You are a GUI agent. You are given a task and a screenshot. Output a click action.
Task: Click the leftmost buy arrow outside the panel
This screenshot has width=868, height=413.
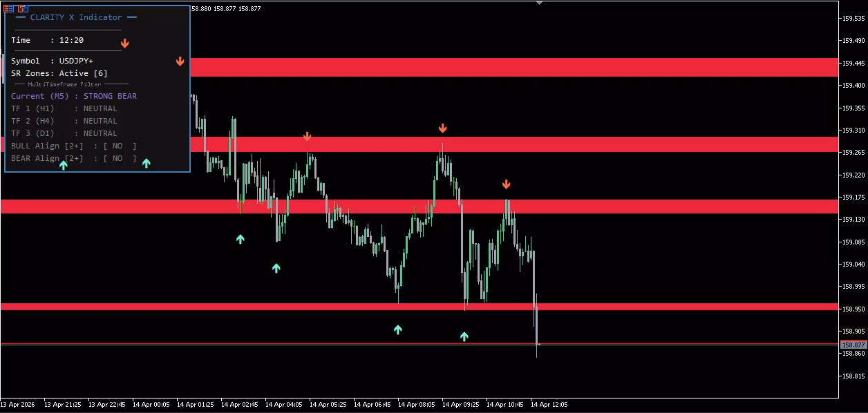[240, 239]
